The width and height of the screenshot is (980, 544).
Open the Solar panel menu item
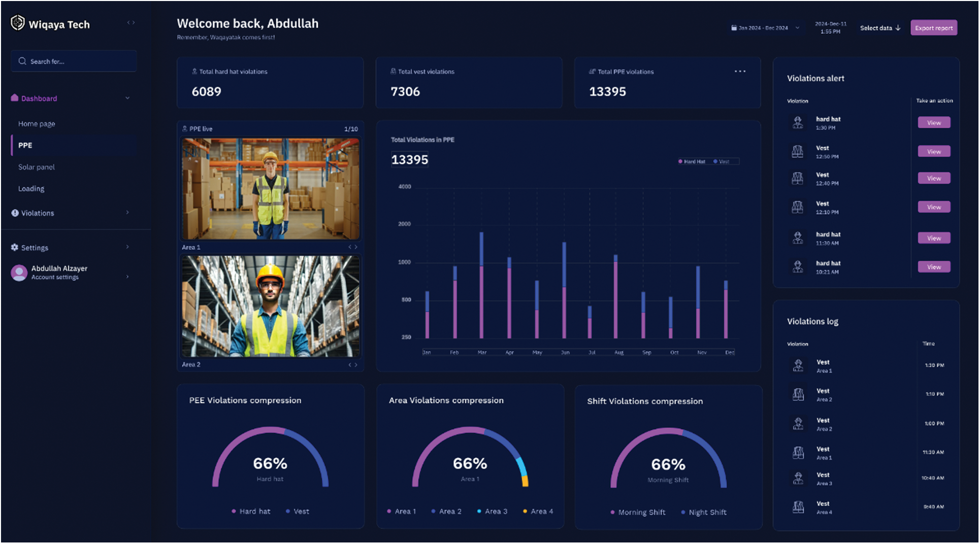tap(37, 167)
